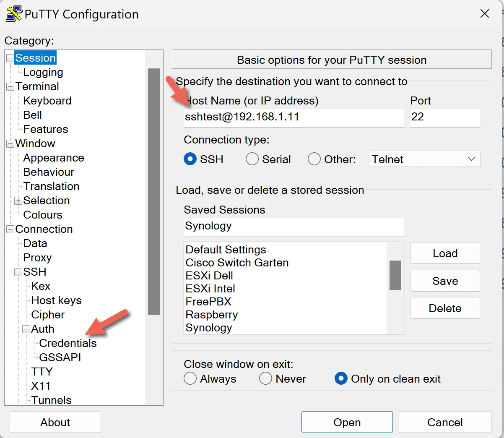Select the Other connection type

click(x=314, y=159)
